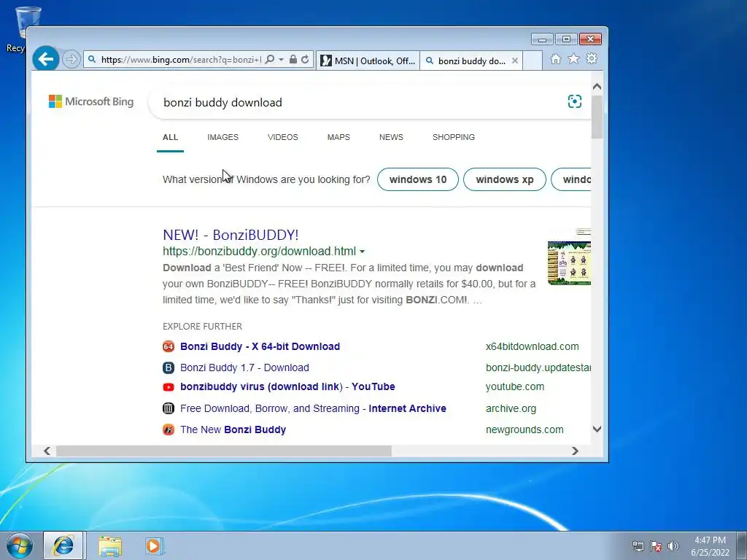Click the Newgrounds favicon icon

click(x=169, y=429)
